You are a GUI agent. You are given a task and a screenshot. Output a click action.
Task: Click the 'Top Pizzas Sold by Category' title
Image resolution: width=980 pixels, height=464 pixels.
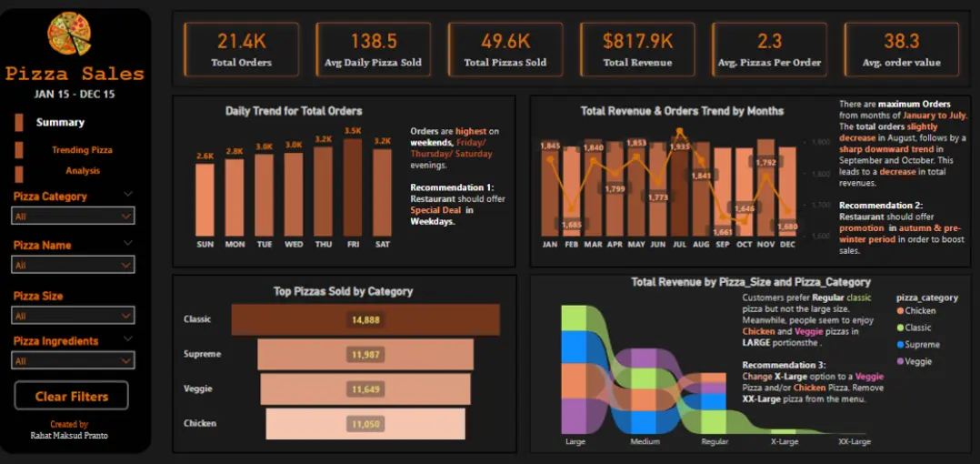[343, 291]
